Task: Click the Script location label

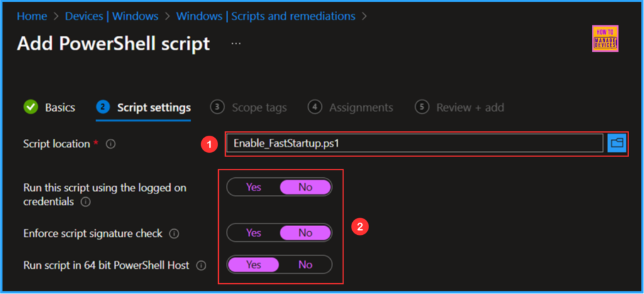Action: pyautogui.click(x=57, y=144)
